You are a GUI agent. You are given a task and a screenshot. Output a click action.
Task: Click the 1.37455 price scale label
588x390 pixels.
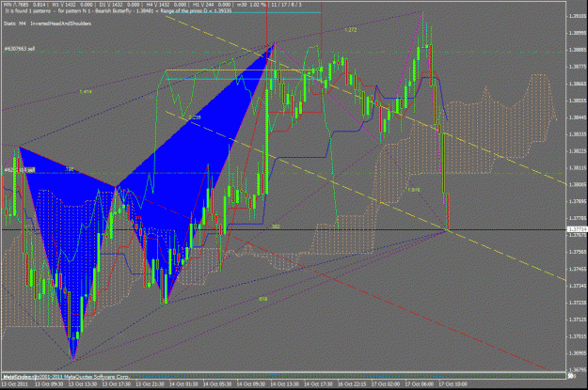point(578,269)
